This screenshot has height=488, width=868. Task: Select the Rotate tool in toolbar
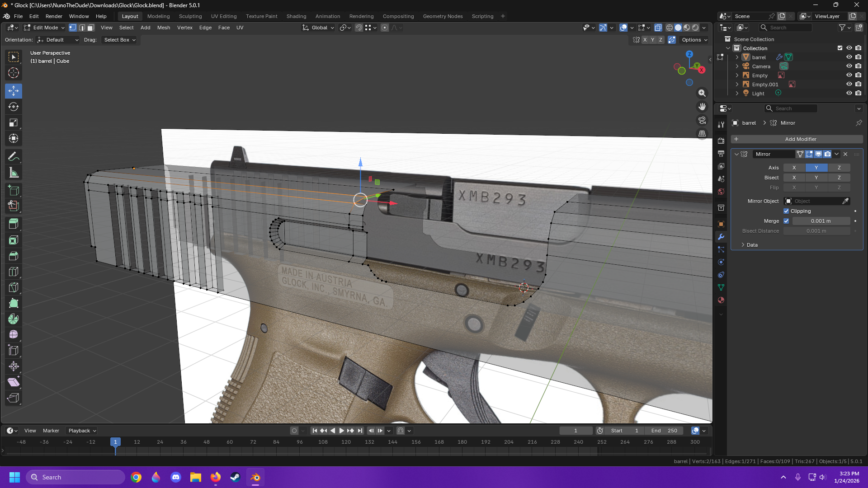click(x=14, y=107)
